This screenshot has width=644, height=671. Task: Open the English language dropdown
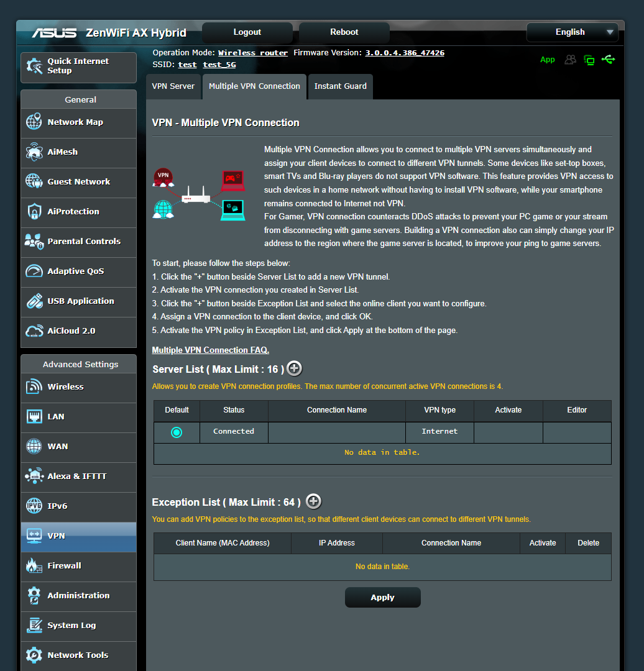tap(571, 32)
